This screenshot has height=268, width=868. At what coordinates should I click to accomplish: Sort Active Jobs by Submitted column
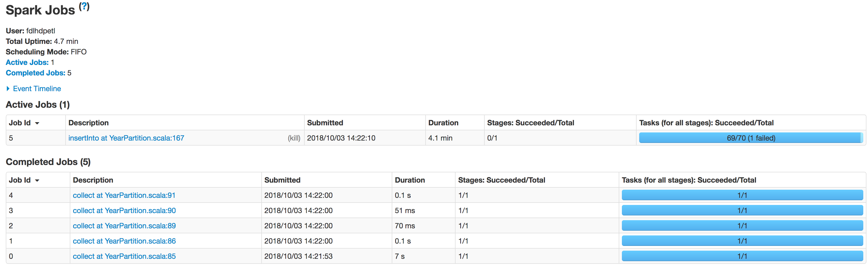point(325,123)
